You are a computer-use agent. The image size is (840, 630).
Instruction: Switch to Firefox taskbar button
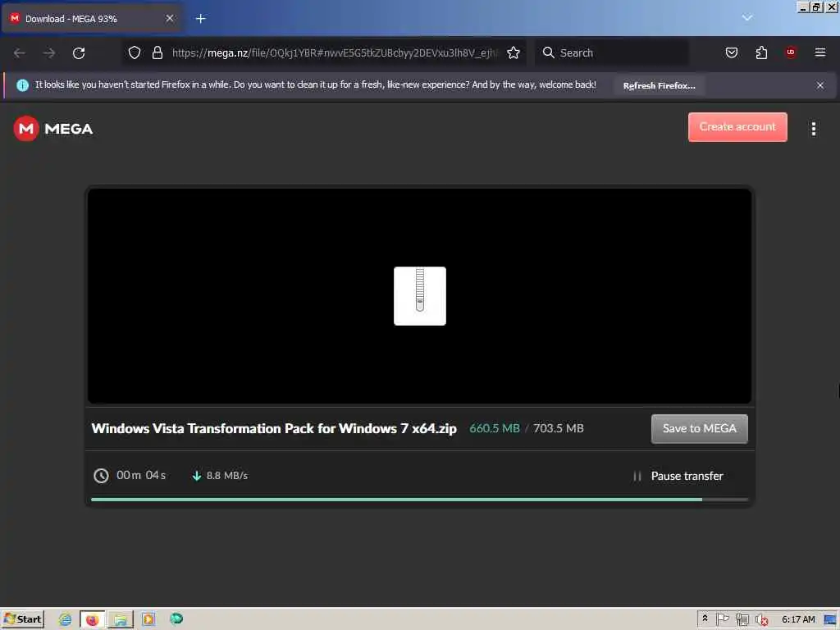(x=92, y=620)
